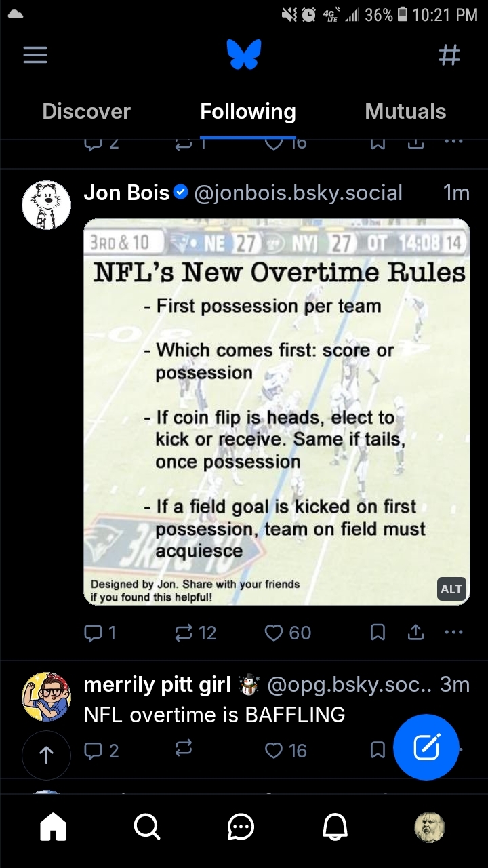Image resolution: width=488 pixels, height=868 pixels.
Task: Like Jon Bois's post
Action: (287, 633)
